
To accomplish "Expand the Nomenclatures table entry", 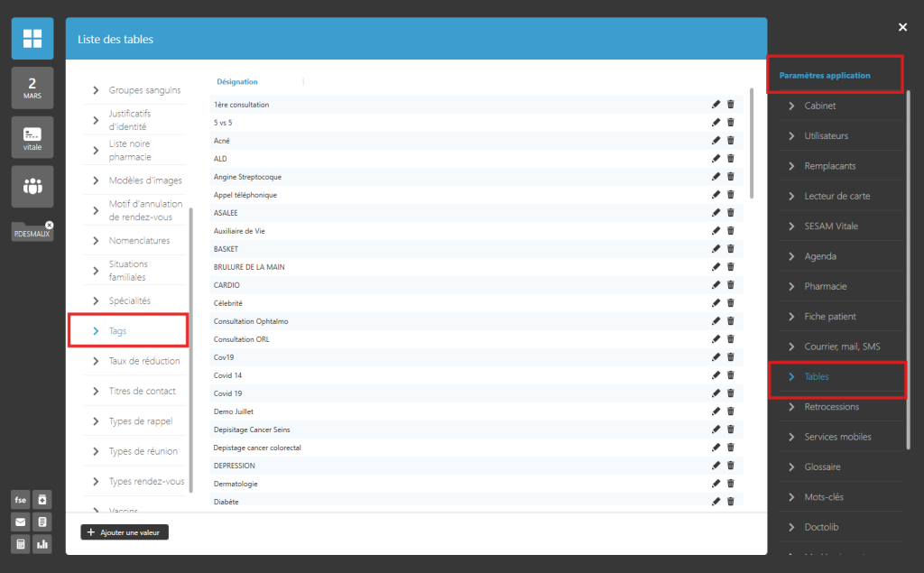I will 139,241.
